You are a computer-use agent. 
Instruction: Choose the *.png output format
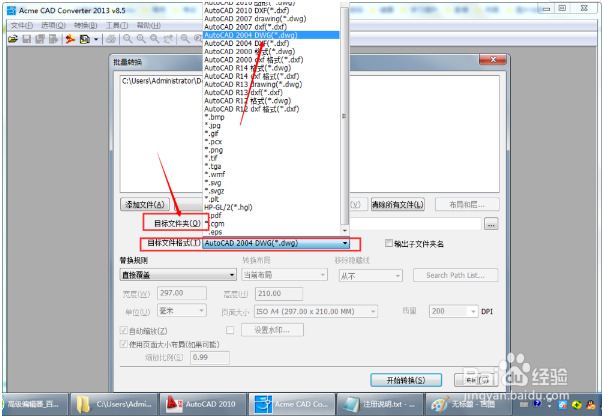[x=271, y=150]
